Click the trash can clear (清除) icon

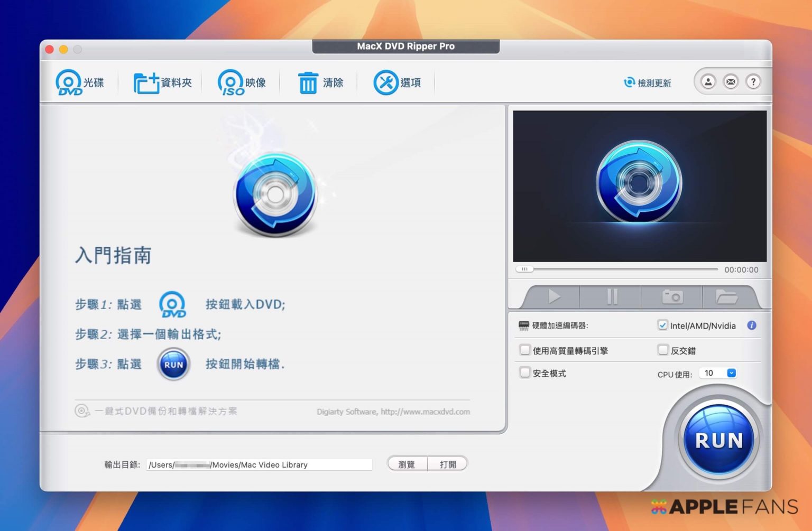[x=308, y=83]
